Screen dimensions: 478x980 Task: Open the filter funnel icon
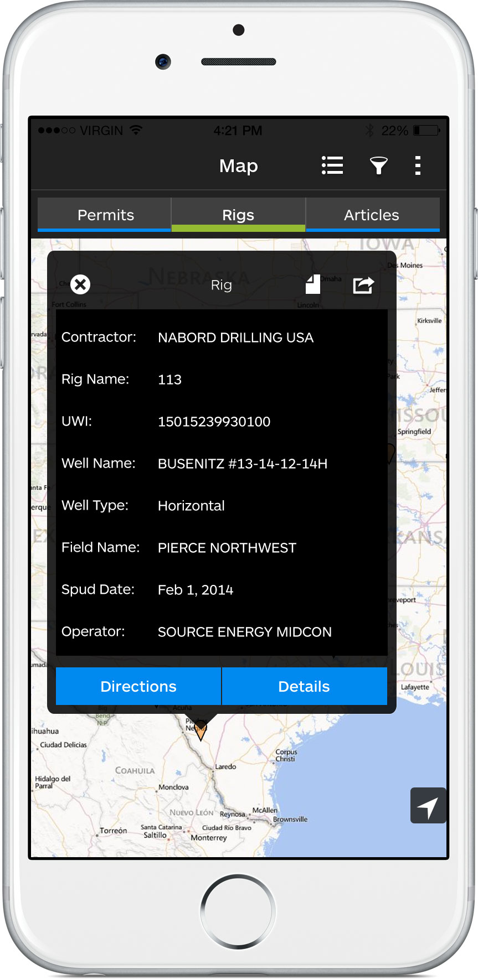point(379,165)
